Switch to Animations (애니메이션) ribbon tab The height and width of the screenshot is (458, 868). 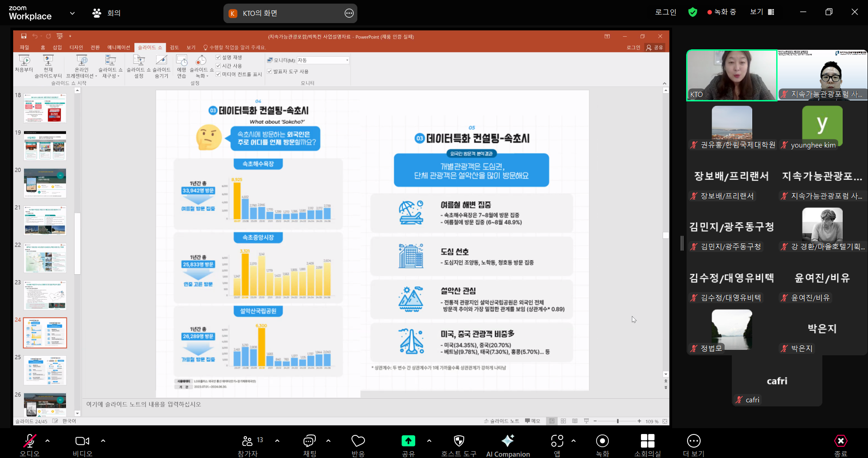(119, 48)
